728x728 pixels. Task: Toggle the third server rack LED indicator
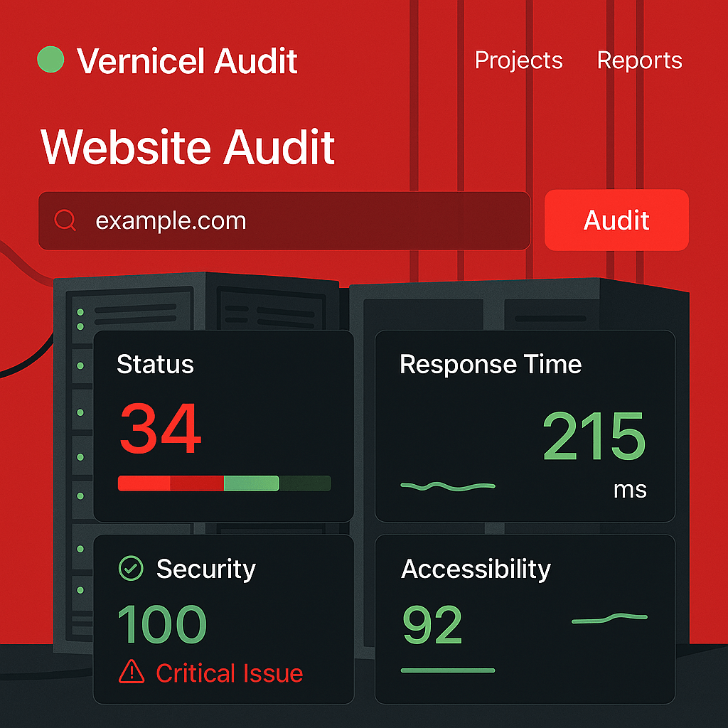click(x=80, y=365)
